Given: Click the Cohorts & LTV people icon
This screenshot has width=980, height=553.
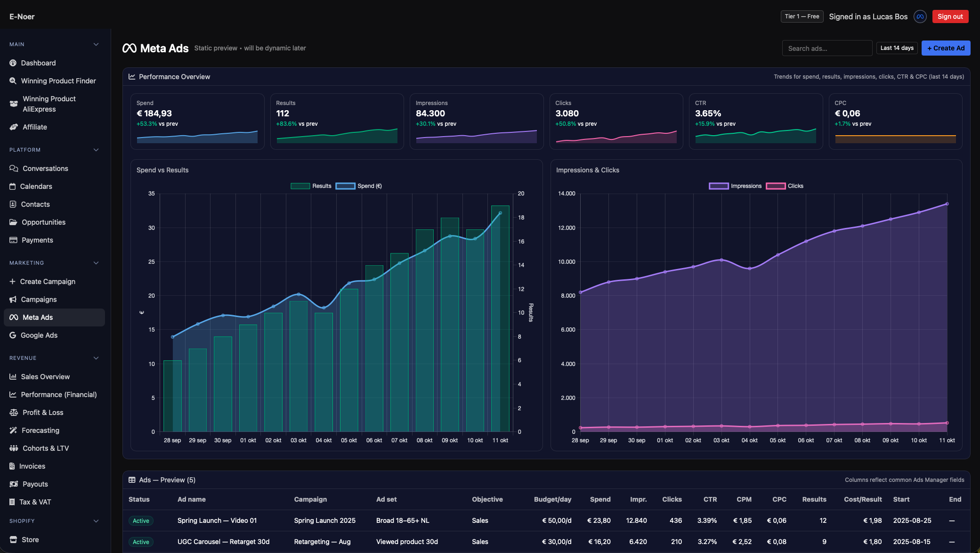Looking at the screenshot, I should point(14,448).
